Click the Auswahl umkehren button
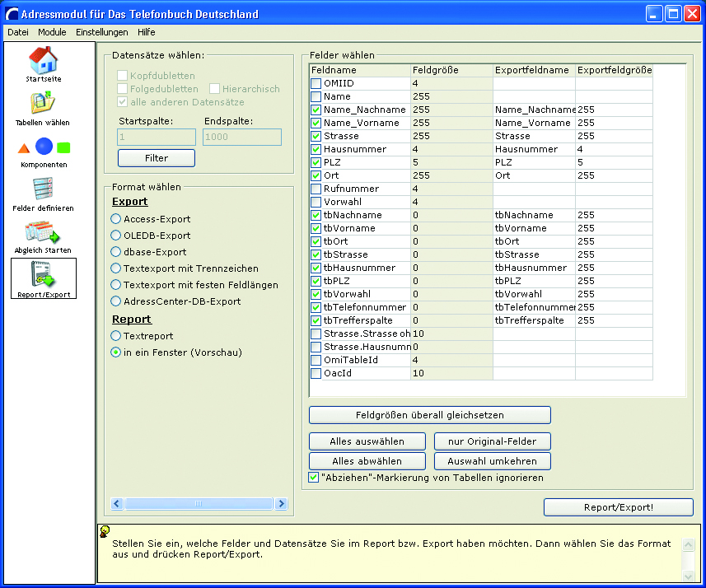 (492, 461)
